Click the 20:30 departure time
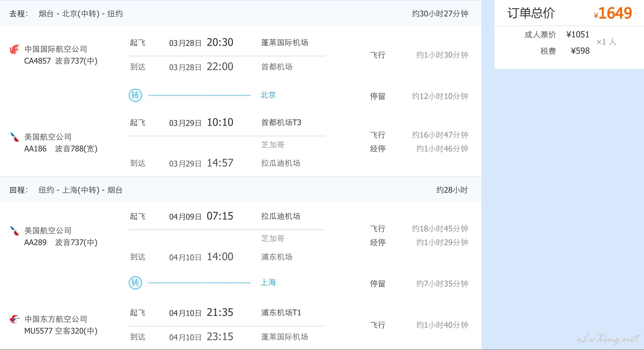This screenshot has height=350, width=644. tap(220, 42)
